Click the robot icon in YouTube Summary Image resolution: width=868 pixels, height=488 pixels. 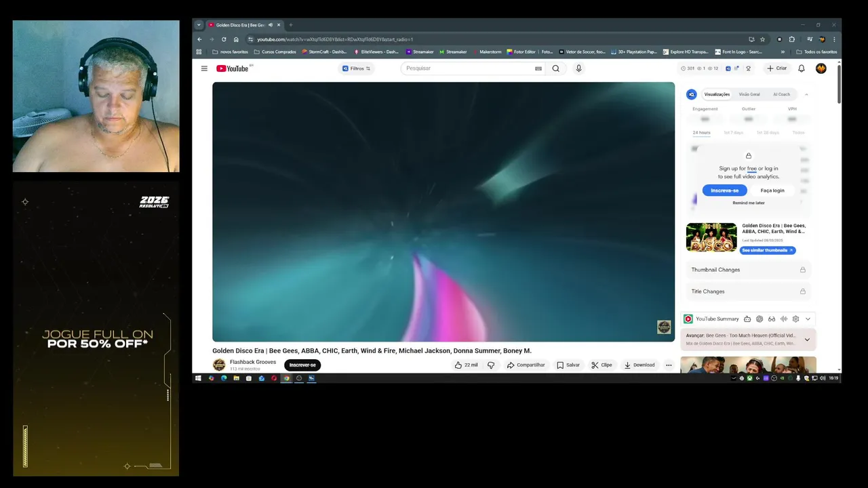(x=747, y=319)
